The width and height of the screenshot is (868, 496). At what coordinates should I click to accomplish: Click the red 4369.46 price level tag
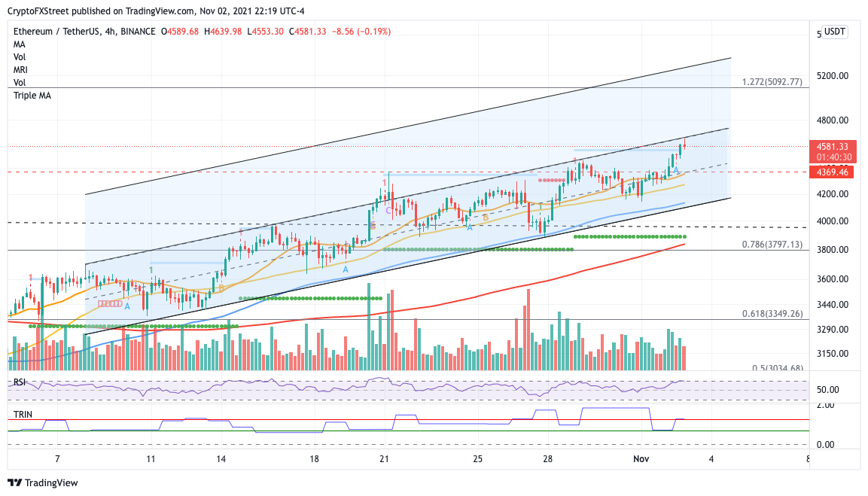(x=831, y=172)
